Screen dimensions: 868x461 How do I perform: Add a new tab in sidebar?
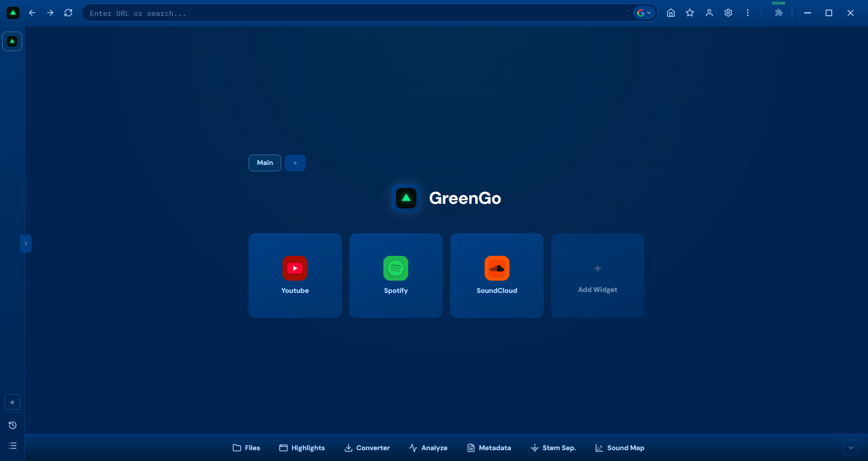(x=12, y=402)
